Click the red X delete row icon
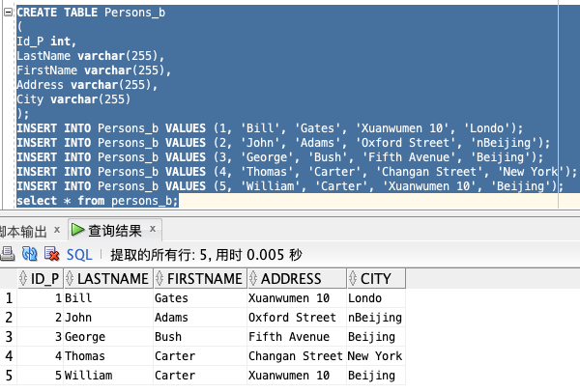The width and height of the screenshot is (580, 392). click(52, 254)
